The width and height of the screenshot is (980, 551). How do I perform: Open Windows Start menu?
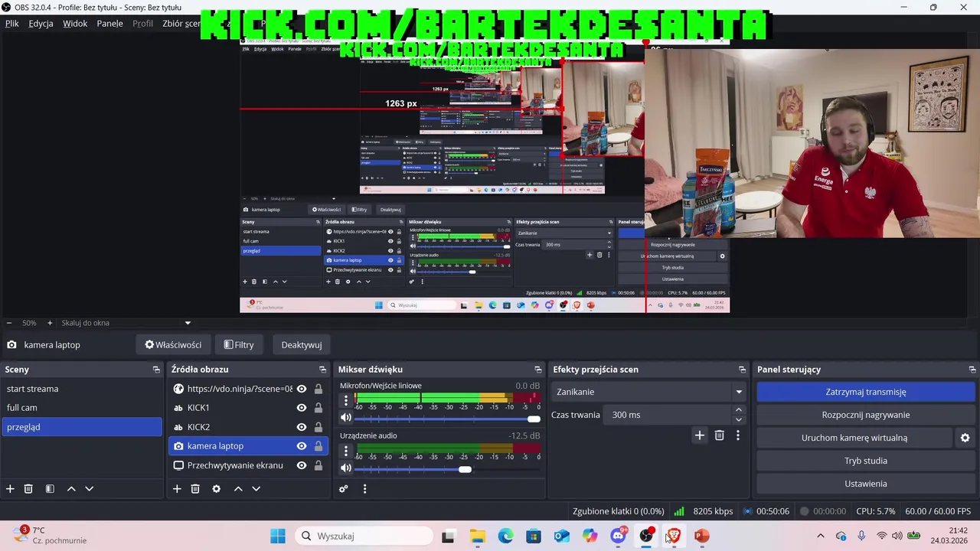(278, 536)
